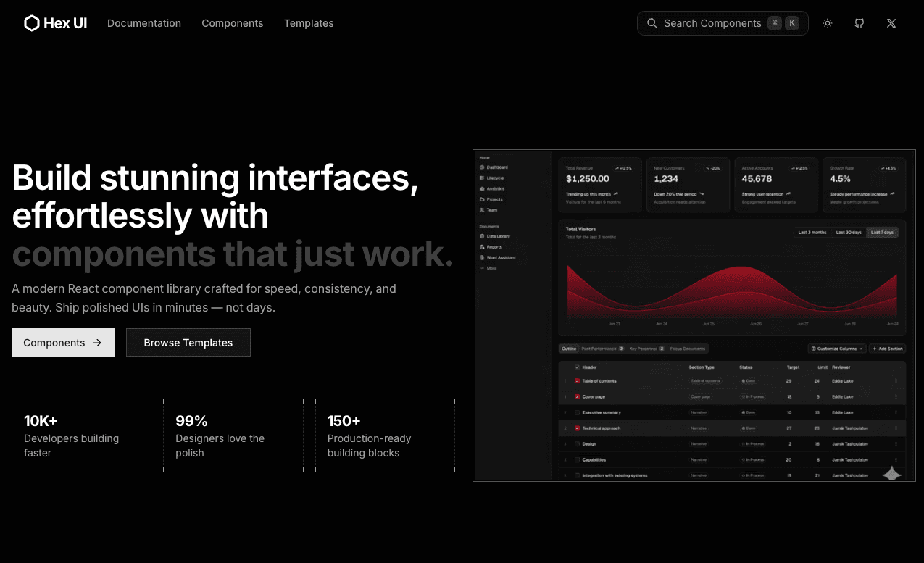Image resolution: width=924 pixels, height=563 pixels.
Task: Click the Data Library icon in the sidebar
Action: pos(483,236)
